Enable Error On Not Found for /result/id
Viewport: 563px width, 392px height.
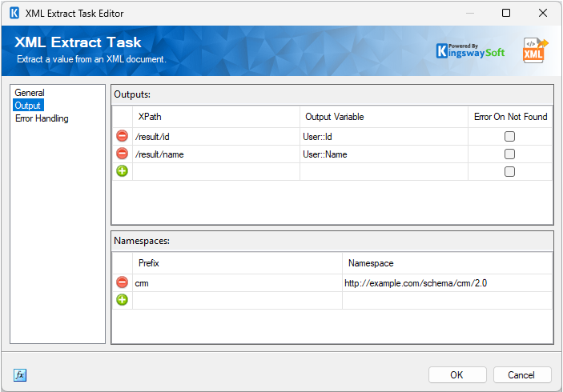[509, 137]
